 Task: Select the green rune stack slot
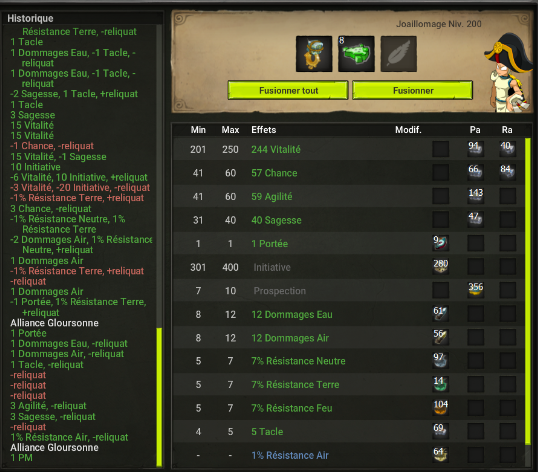point(356,54)
